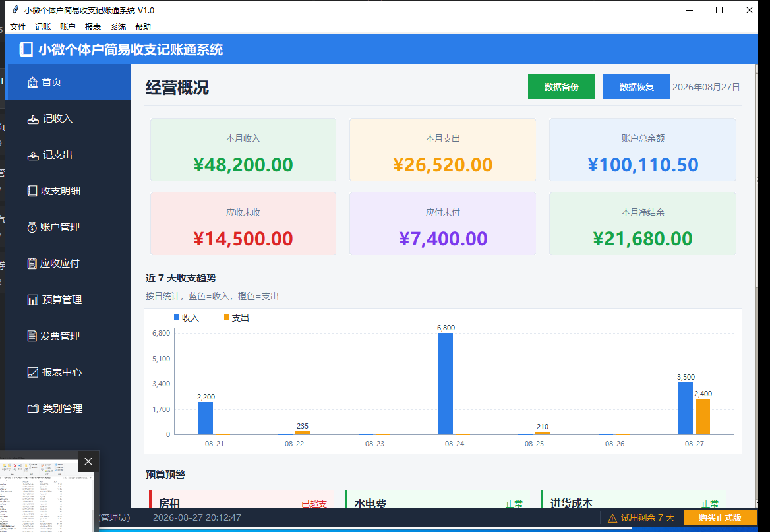Select 账户管理 text in sidebar

tap(60, 227)
